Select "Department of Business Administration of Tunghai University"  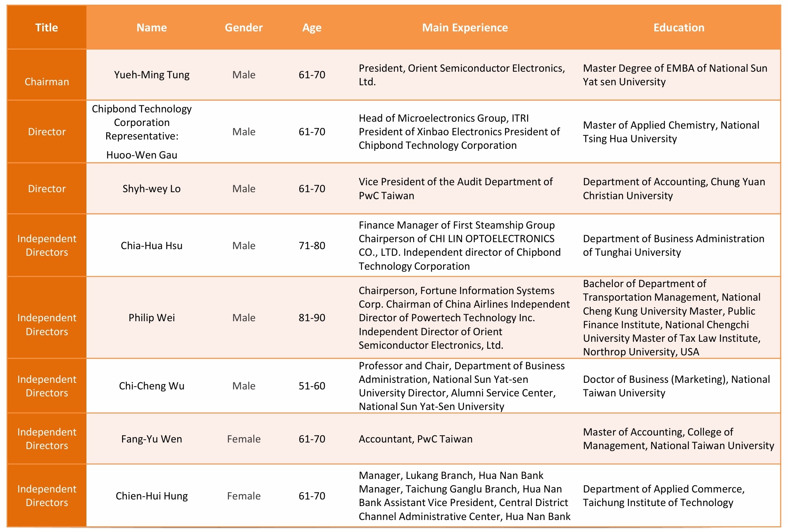(x=674, y=246)
